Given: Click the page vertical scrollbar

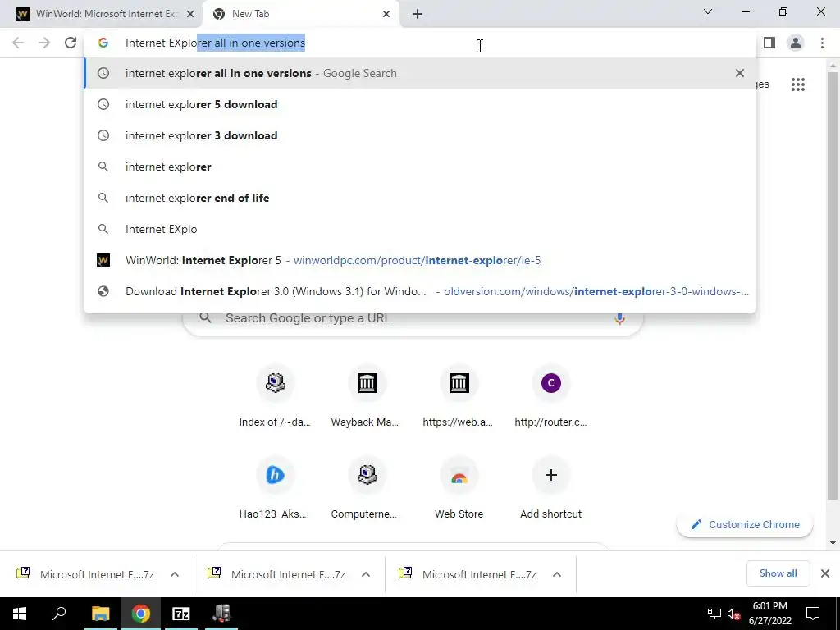Looking at the screenshot, I should click(x=833, y=286).
